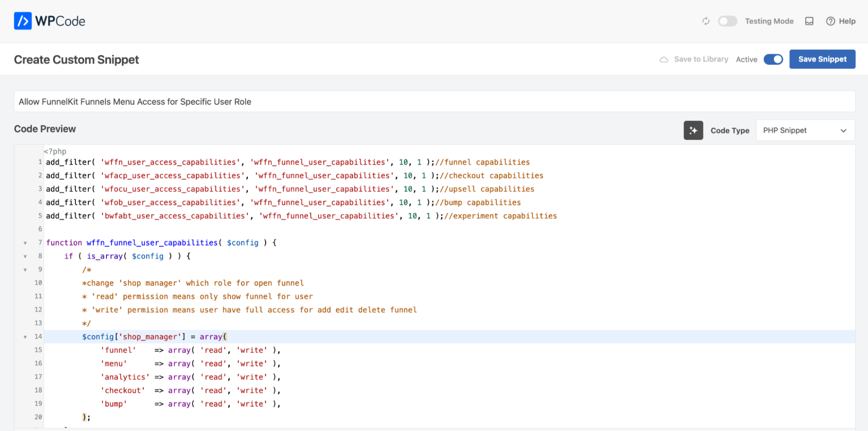Click the Testing Mode label
The width and height of the screenshot is (868, 431).
769,21
